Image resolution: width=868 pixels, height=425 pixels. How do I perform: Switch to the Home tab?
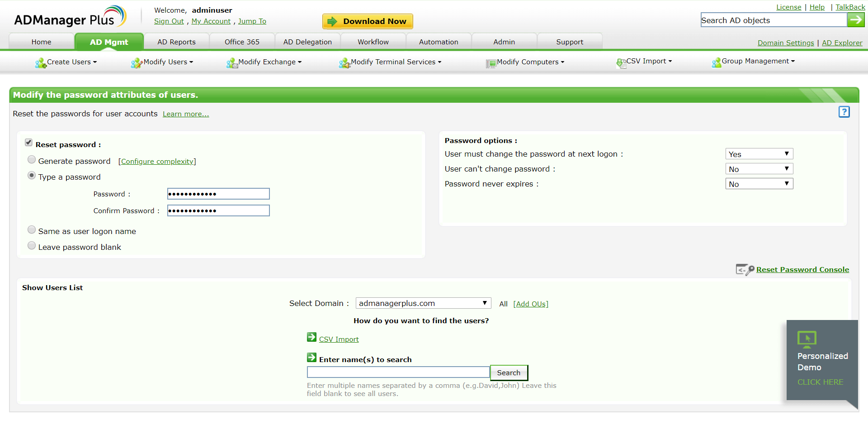pos(42,42)
